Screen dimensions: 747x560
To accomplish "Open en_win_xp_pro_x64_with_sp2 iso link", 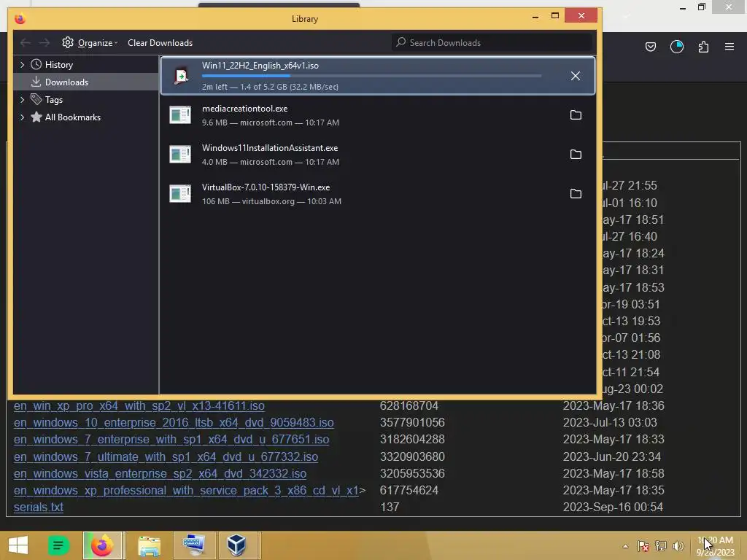I will pyautogui.click(x=139, y=405).
